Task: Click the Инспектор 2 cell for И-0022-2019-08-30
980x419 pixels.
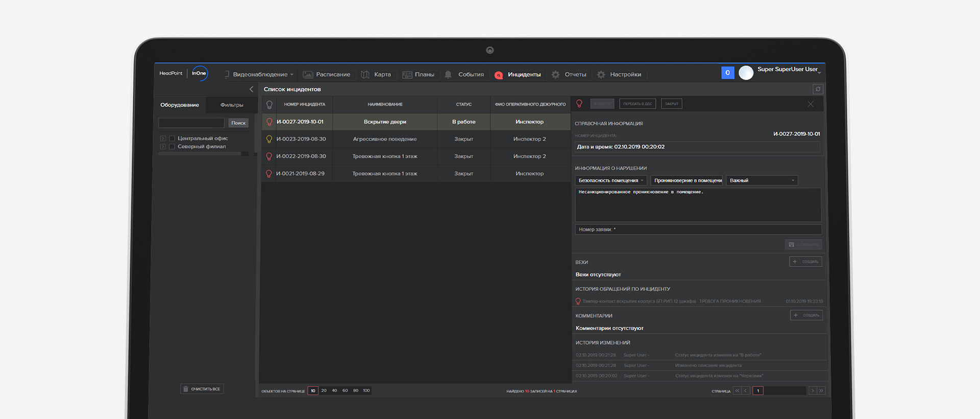Action: (x=530, y=156)
